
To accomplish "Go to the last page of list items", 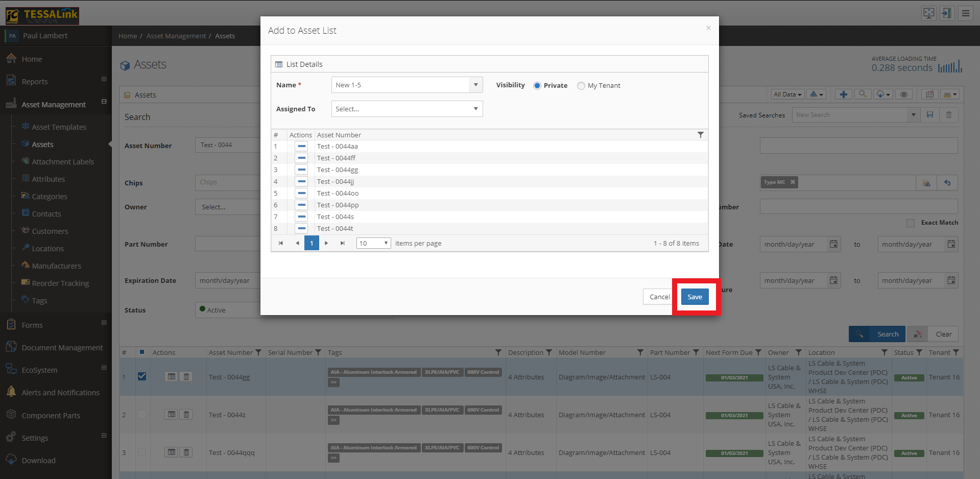I will (342, 243).
